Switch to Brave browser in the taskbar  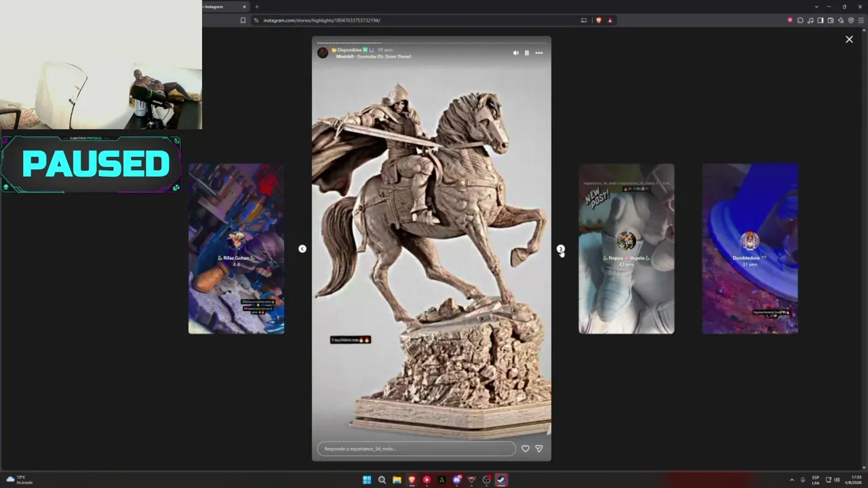(x=412, y=480)
